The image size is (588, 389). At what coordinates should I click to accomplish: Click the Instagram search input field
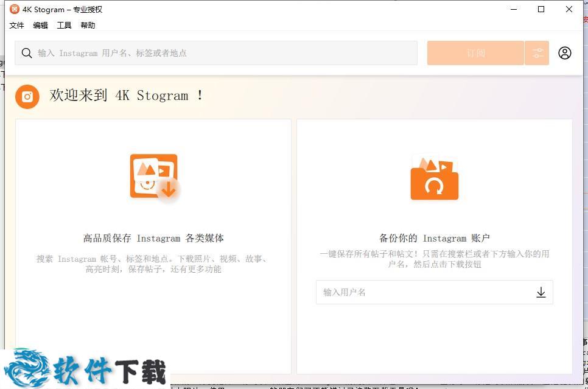pyautogui.click(x=216, y=53)
